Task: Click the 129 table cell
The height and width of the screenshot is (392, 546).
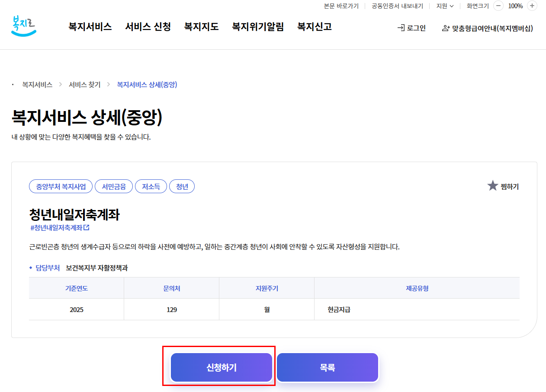Action: pos(172,310)
